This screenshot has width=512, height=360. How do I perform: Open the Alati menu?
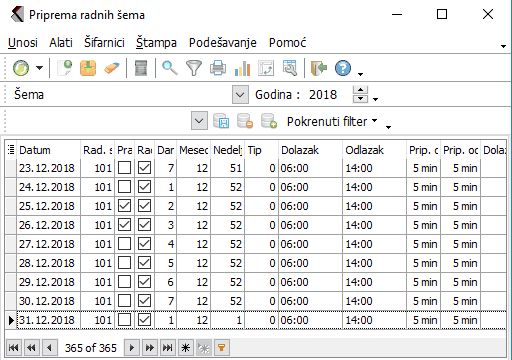pos(61,43)
